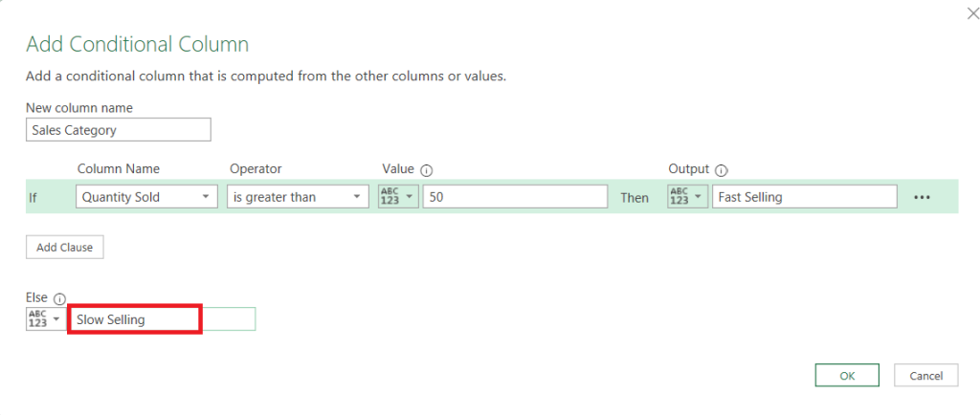
Task: Open the 'is greater than' operator dropdown
Action: (357, 197)
